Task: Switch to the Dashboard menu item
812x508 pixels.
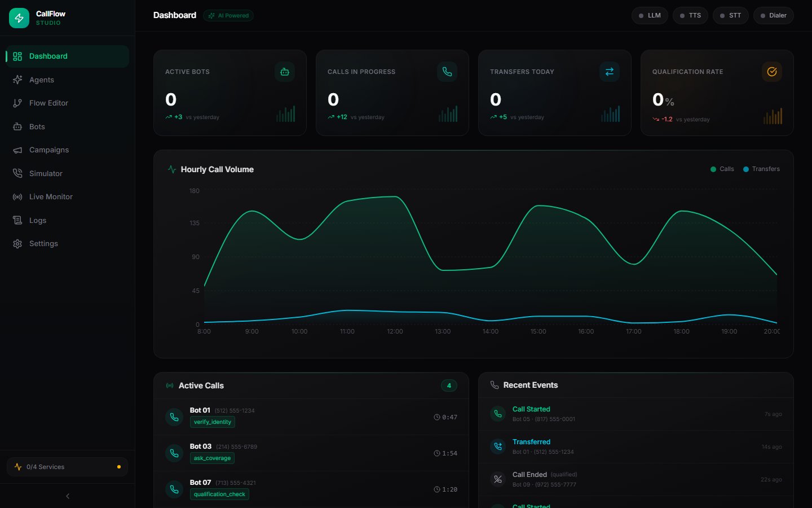Action: coord(48,56)
